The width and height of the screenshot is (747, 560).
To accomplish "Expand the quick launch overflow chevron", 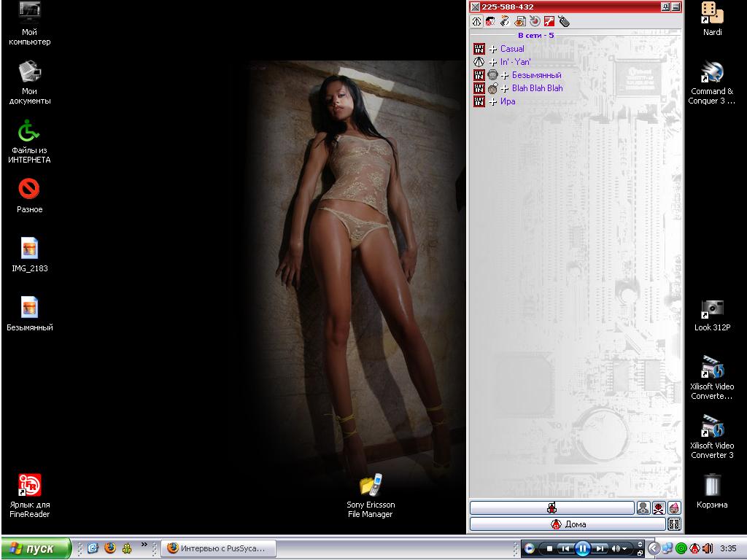I will point(144,544).
